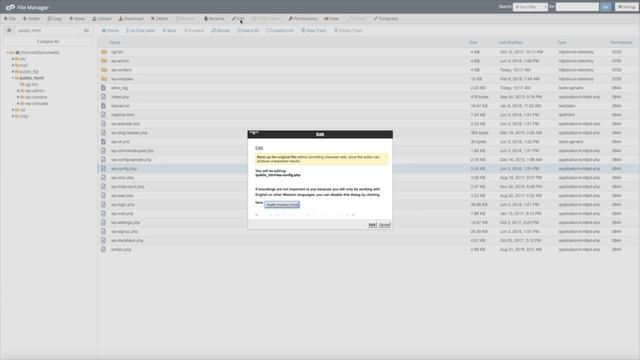Select cgi-bin in the folder tree
The height and width of the screenshot is (360, 640).
[31, 84]
